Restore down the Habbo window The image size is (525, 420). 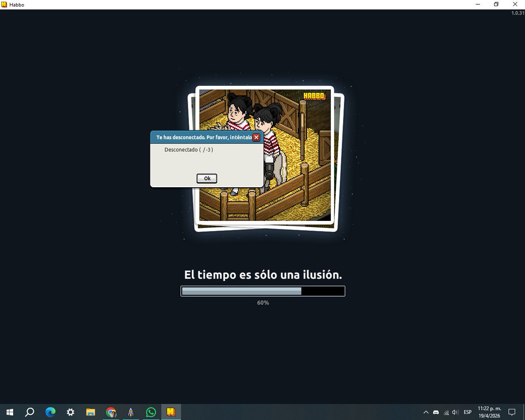[x=496, y=4]
